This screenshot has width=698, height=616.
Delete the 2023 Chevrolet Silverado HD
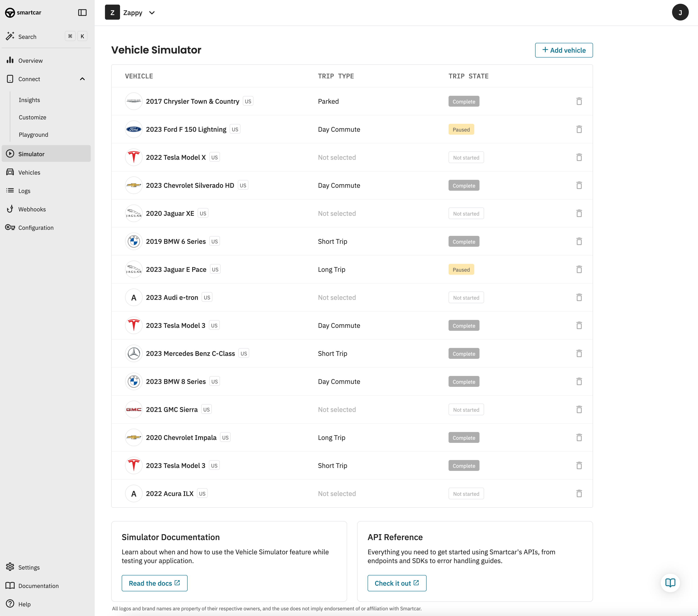pyautogui.click(x=579, y=185)
